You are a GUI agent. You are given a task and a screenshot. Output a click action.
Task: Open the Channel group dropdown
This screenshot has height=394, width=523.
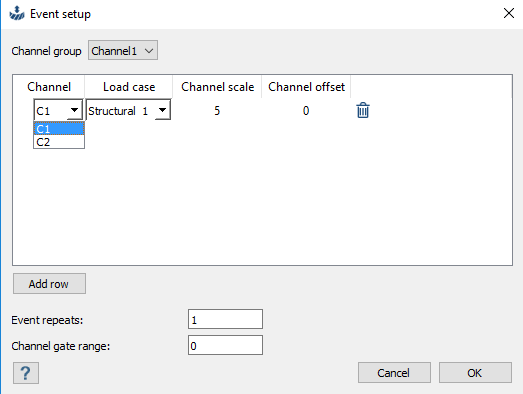pos(123,51)
